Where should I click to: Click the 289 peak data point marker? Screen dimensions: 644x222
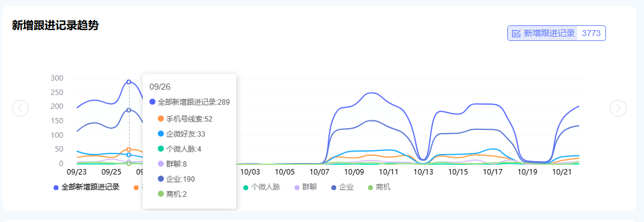(129, 82)
